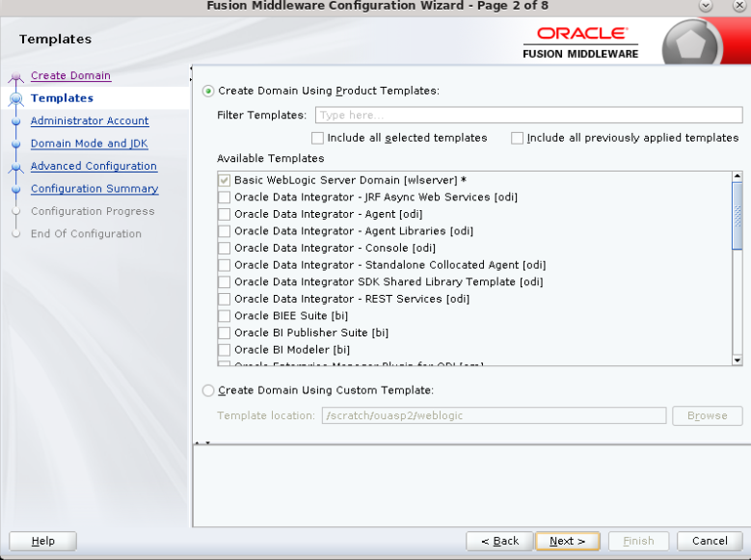
Task: Open the Configuration Summary step
Action: pyautogui.click(x=94, y=189)
